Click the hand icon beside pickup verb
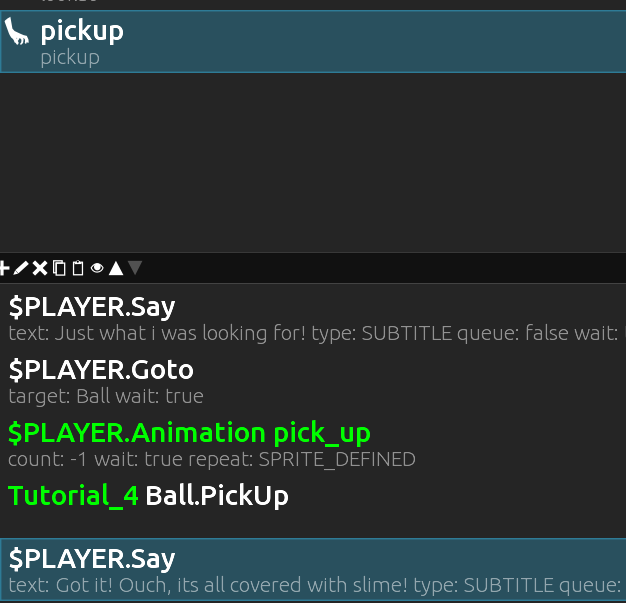The height and width of the screenshot is (603, 626). point(17,34)
